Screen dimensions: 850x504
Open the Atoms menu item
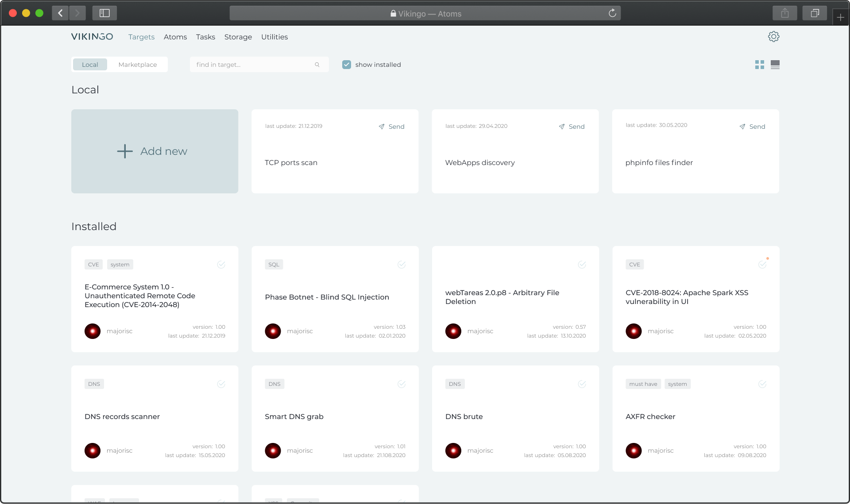pyautogui.click(x=175, y=37)
